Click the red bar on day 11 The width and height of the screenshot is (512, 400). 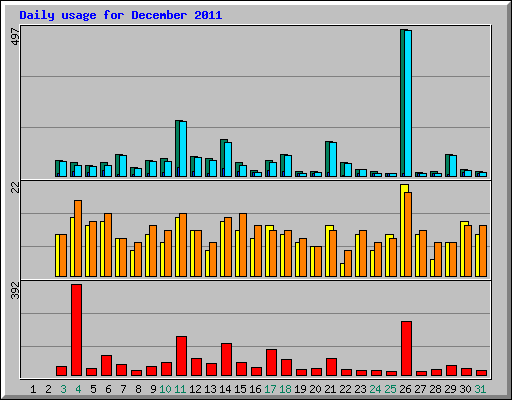coord(181,356)
